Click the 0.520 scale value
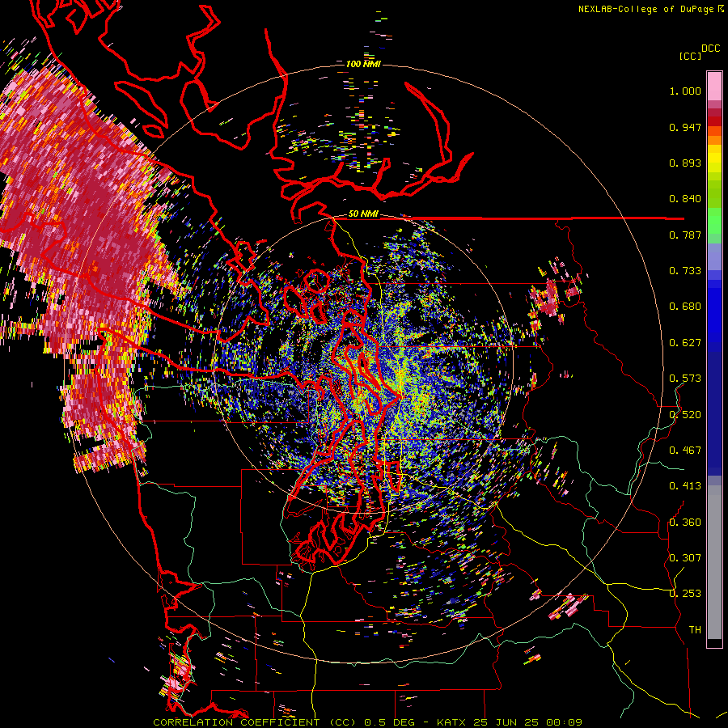 point(685,415)
